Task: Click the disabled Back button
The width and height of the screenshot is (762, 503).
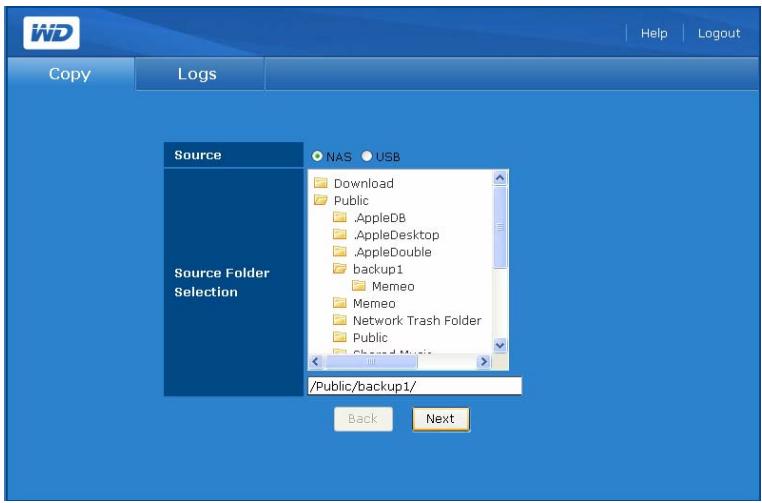Action: pos(363,419)
